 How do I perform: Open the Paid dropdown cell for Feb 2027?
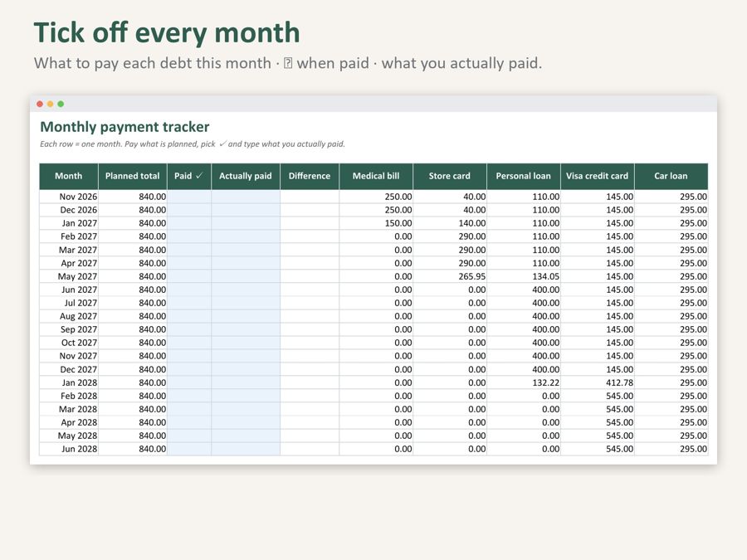[x=189, y=236]
